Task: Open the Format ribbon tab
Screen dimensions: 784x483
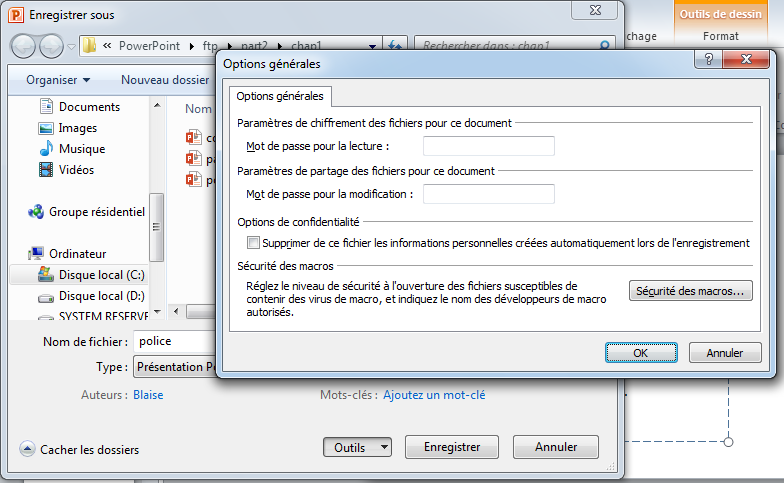Action: pos(720,36)
